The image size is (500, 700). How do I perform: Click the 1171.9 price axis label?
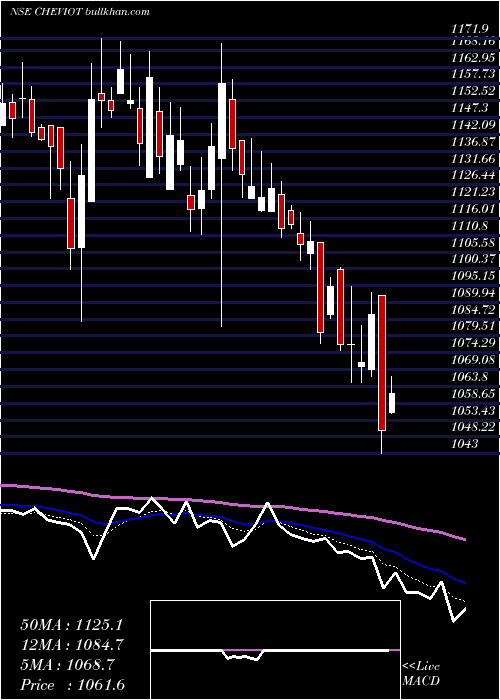468,29
